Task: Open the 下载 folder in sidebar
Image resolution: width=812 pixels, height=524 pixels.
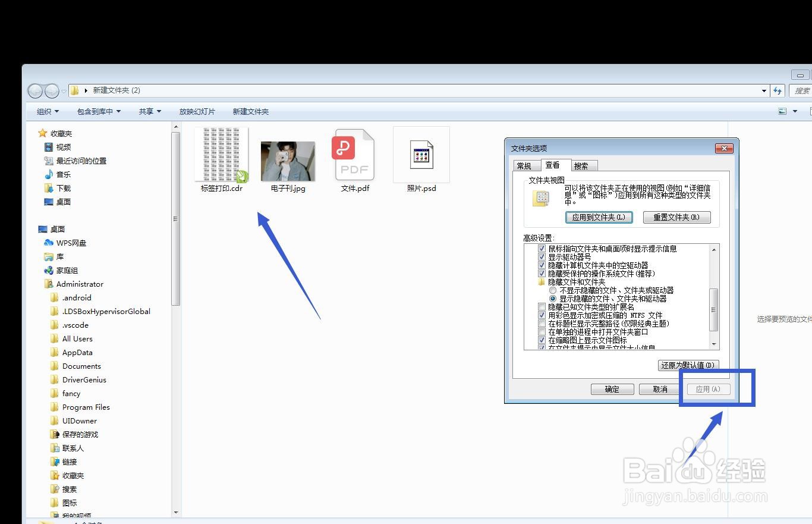Action: 62,188
